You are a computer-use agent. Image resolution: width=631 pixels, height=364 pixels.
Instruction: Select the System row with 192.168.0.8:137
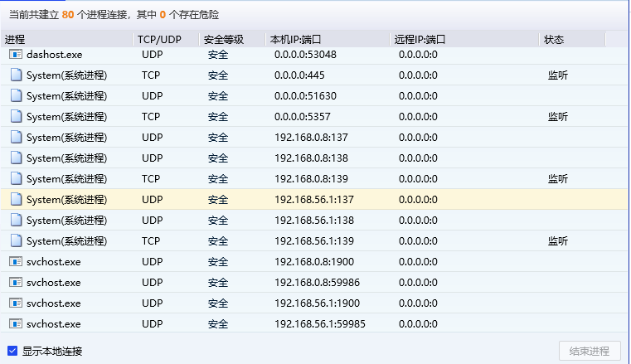click(x=249, y=137)
